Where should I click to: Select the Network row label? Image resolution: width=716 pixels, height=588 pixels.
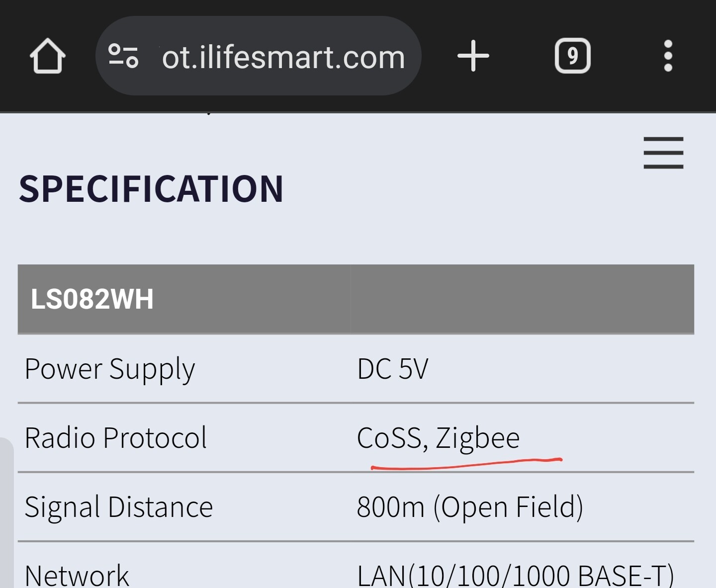pos(77,575)
